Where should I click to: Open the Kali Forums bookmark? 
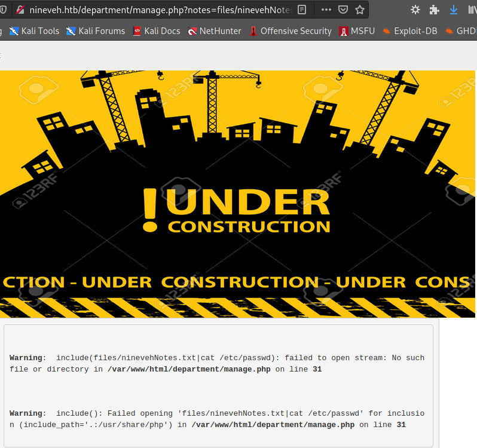96,31
